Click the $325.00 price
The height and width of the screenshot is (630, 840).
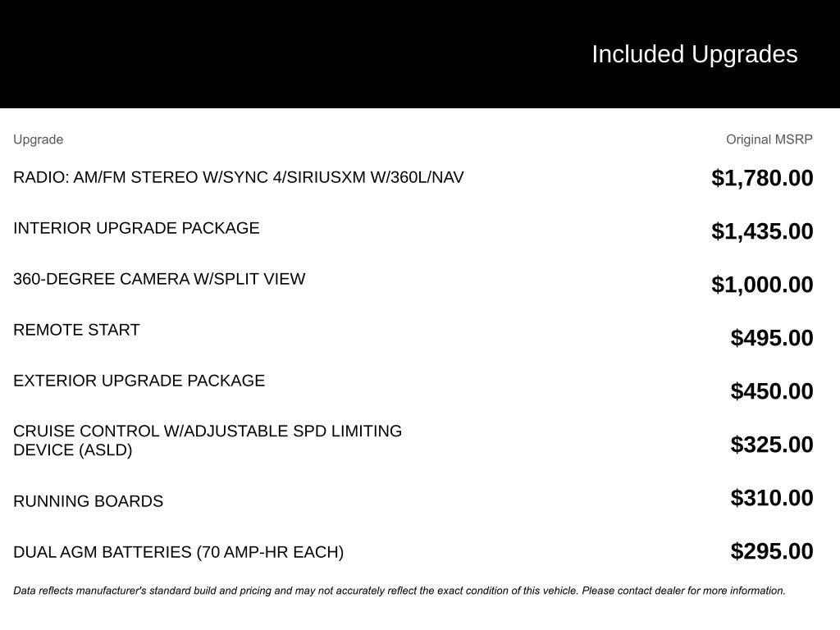771,445
